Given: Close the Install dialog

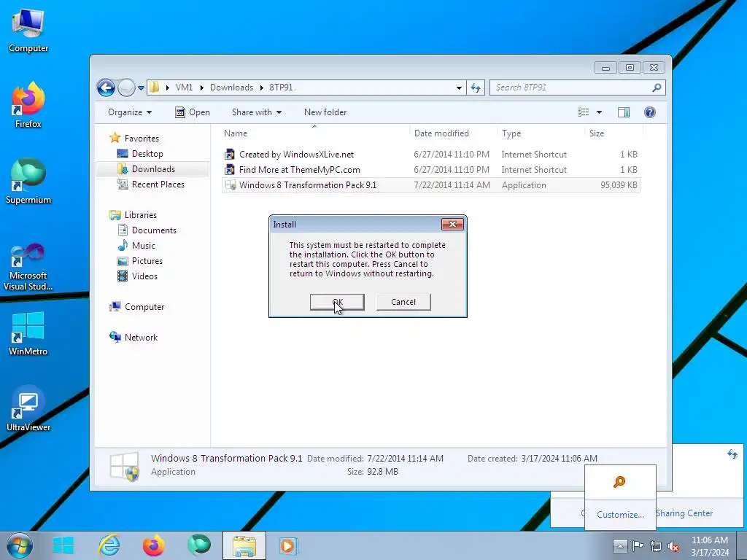Looking at the screenshot, I should click(x=452, y=225).
